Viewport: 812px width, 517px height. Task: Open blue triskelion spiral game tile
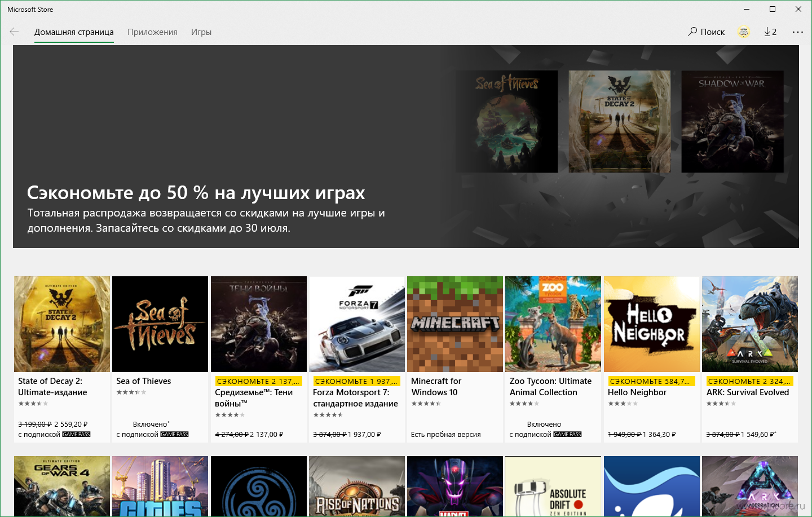coord(259,486)
